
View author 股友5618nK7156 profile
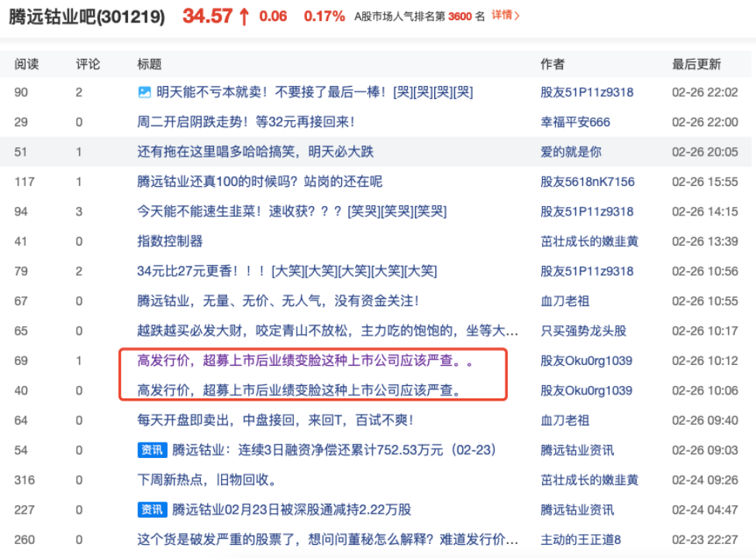[x=587, y=181]
